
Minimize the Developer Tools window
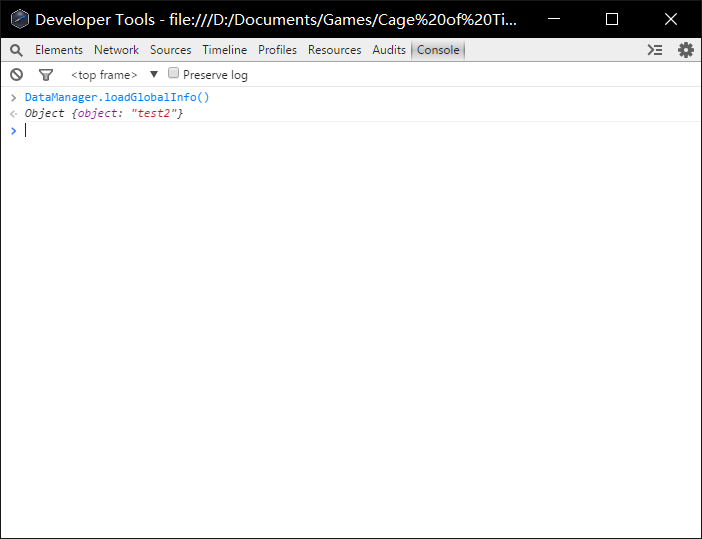554,19
